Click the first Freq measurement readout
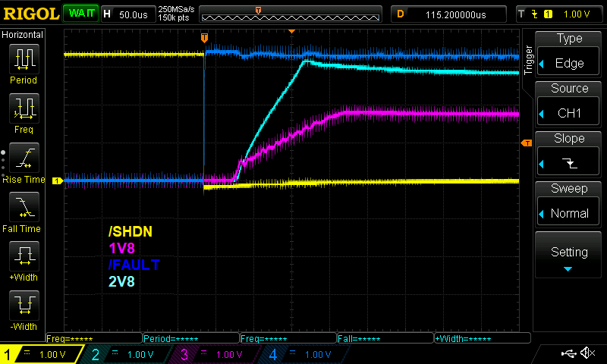 tap(94, 339)
